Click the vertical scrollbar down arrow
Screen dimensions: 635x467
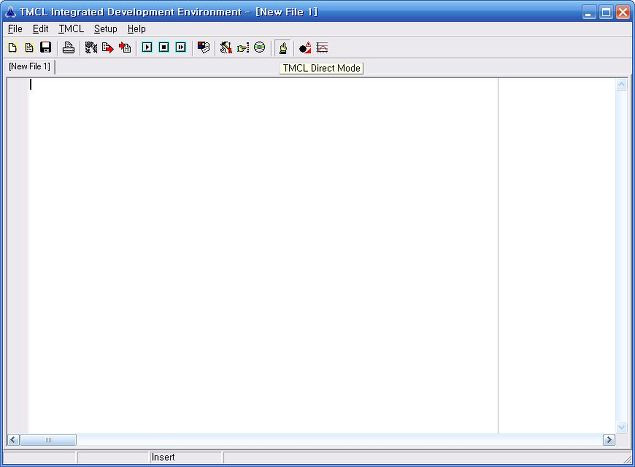click(622, 427)
